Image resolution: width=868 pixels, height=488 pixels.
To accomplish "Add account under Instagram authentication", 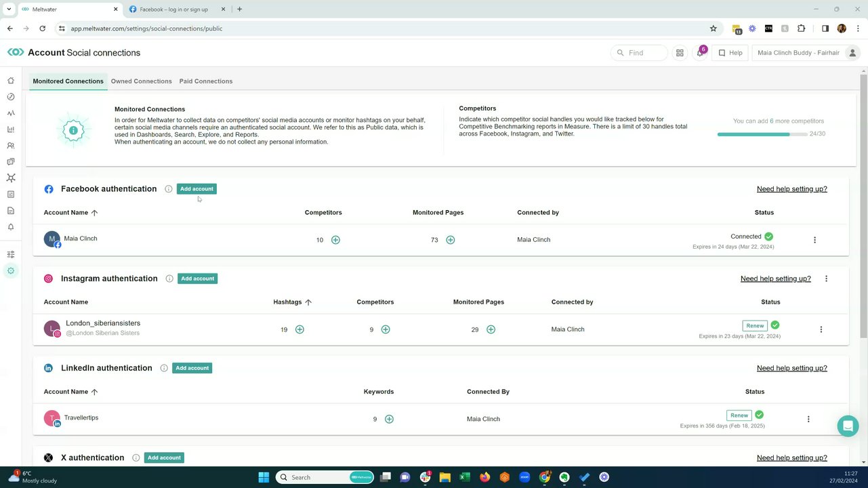I will pyautogui.click(x=197, y=279).
